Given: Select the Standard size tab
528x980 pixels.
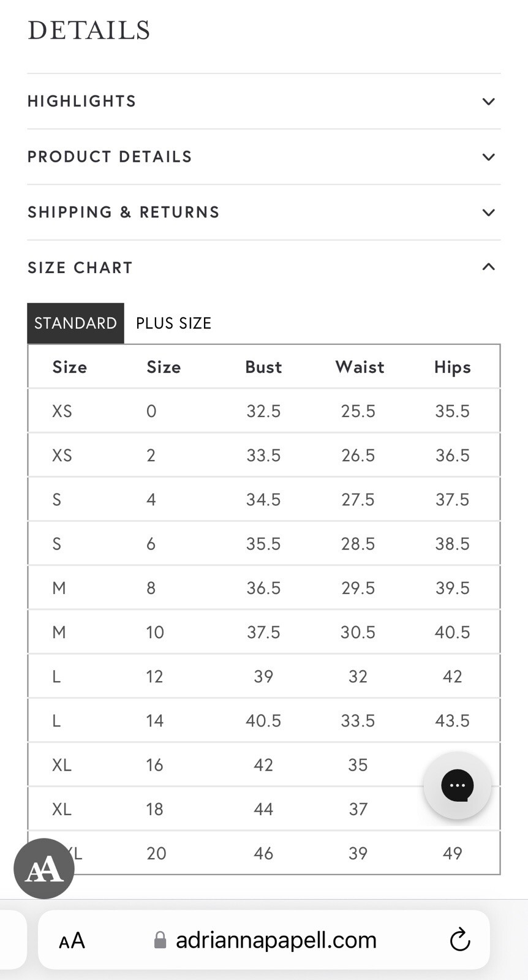Looking at the screenshot, I should pyautogui.click(x=75, y=323).
